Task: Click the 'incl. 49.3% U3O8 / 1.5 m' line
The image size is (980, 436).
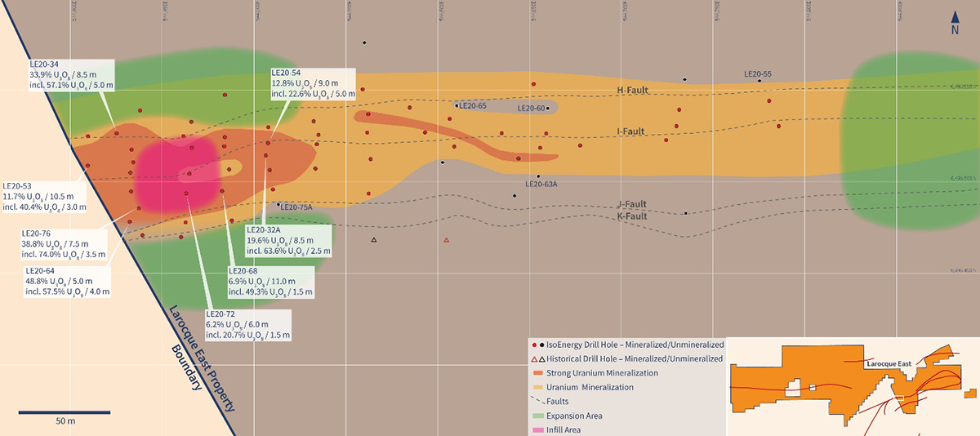Action: 270,291
